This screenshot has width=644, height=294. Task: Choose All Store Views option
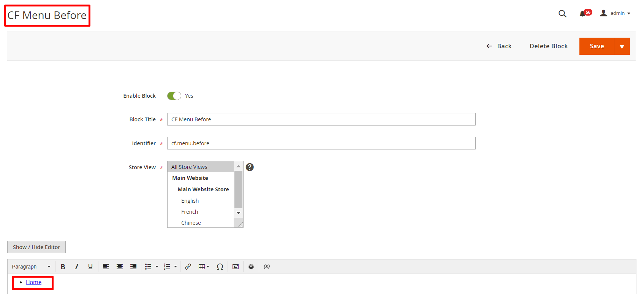189,167
